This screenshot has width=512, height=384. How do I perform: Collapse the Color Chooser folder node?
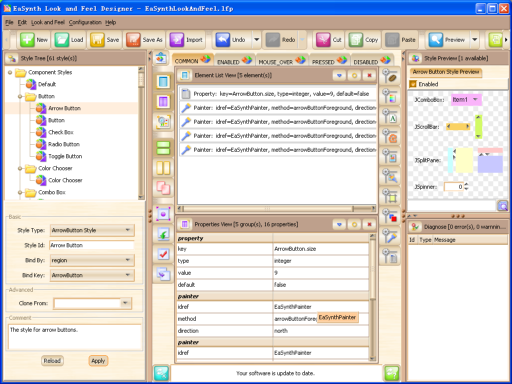20,168
